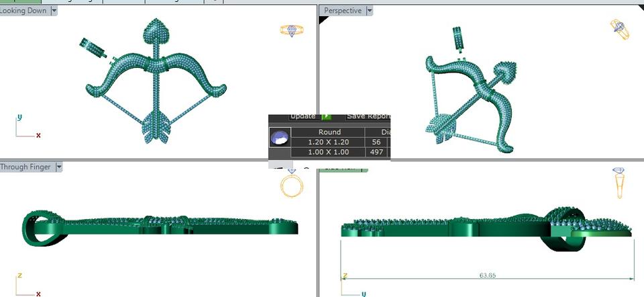Toggle the green checkbox beside Update
The width and height of the screenshot is (644, 297).
pos(326,117)
